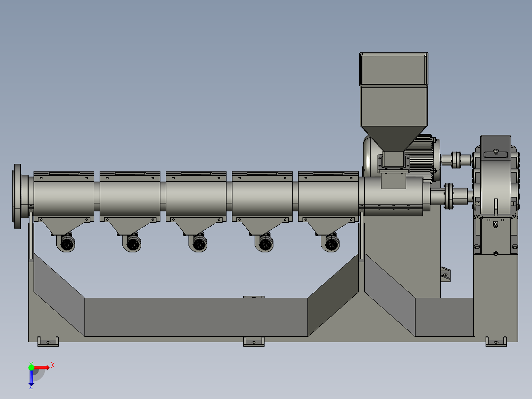Select the feed hopper body

pos(394,102)
